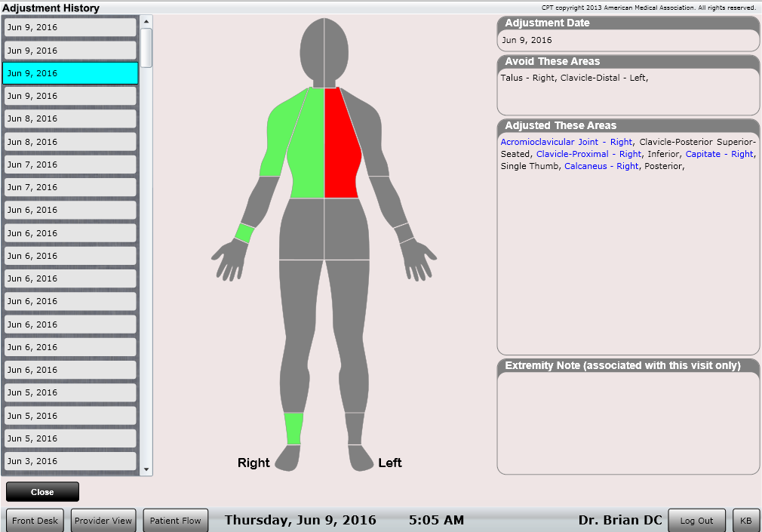Screen dimensions: 762x532
Task: Select the Jun 3, 2016 adjustment entry
Action: coord(69,461)
